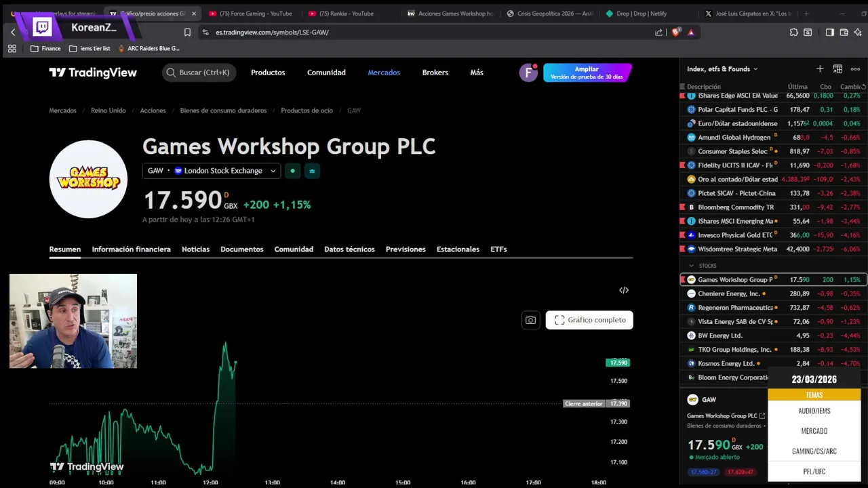
Task: Click the Ampliar 30-day trial button
Action: [x=587, y=73]
